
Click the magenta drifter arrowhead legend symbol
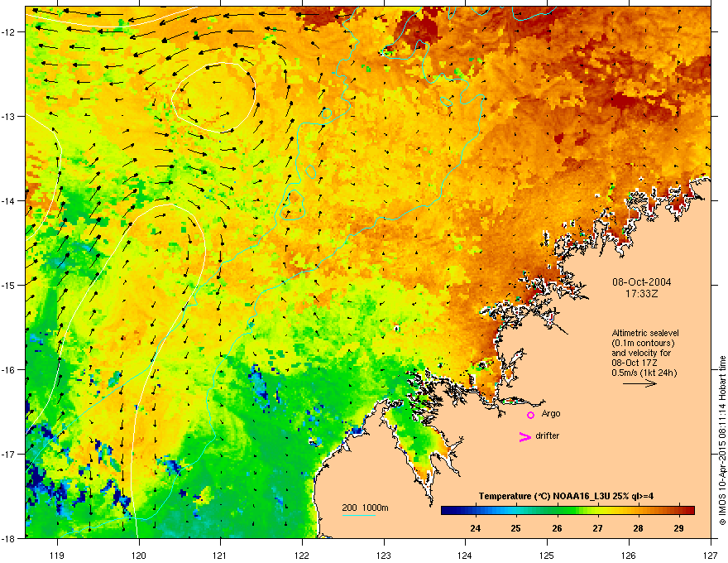[524, 436]
